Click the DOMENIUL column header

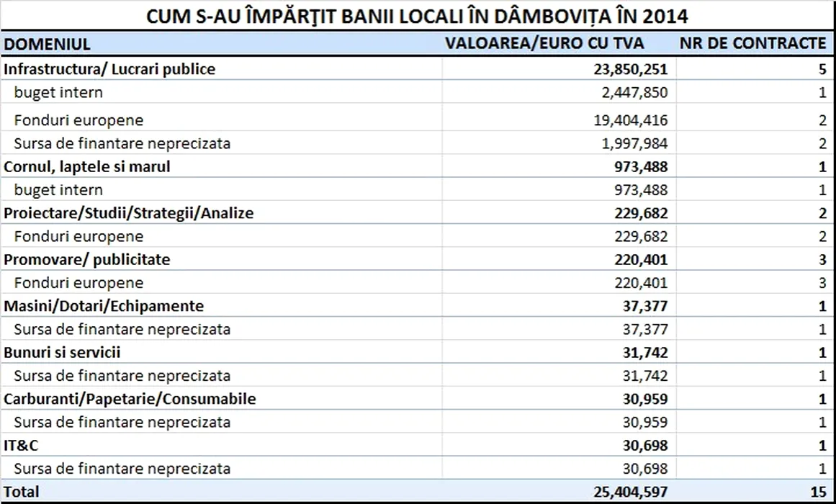(48, 45)
